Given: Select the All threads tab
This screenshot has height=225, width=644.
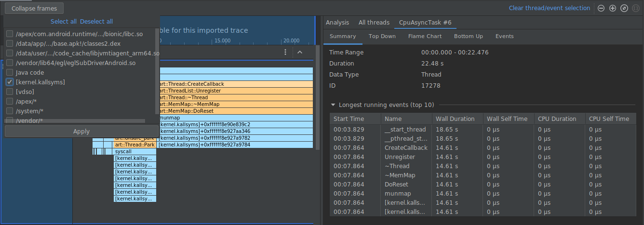Looking at the screenshot, I should [374, 23].
